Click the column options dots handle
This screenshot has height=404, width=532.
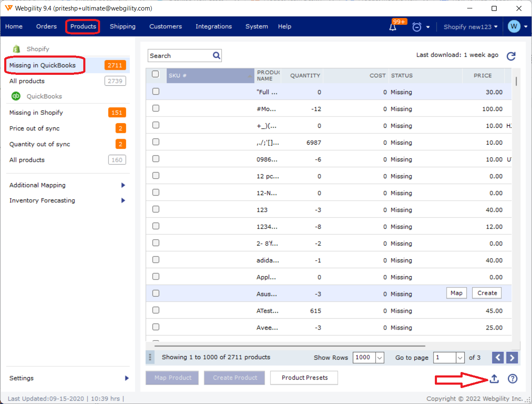[150, 357]
